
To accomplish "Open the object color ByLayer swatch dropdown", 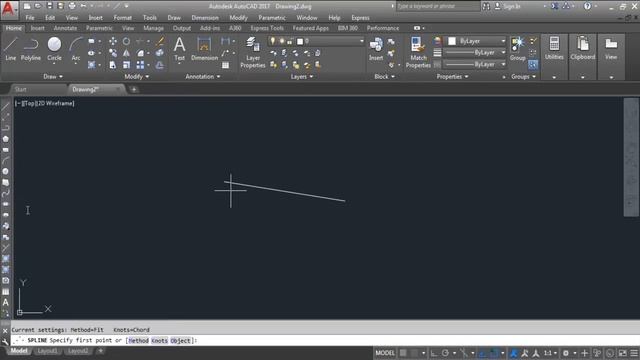I will pos(477,41).
